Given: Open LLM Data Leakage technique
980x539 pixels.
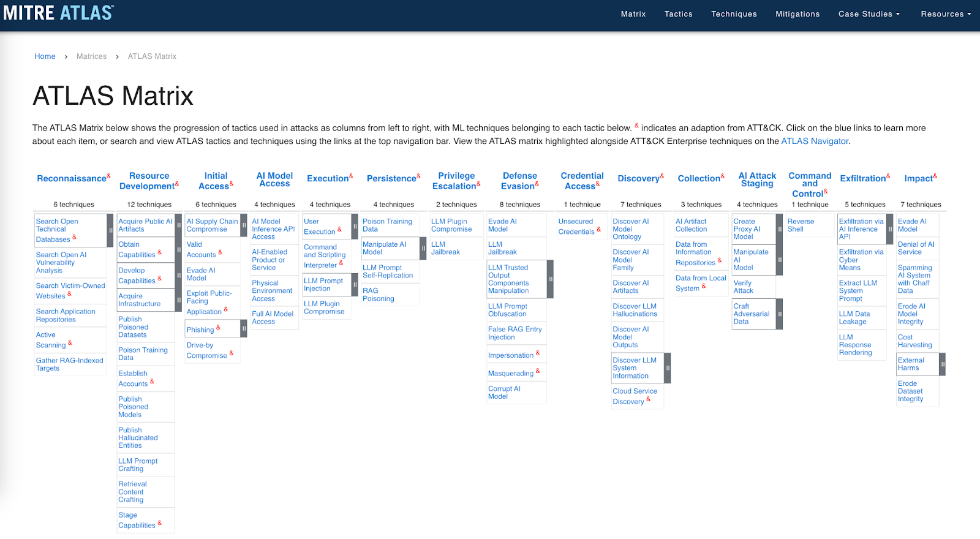Looking at the screenshot, I should point(854,318).
